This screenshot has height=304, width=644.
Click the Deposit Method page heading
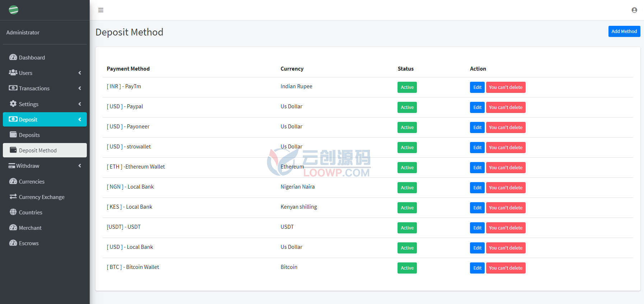pos(129,32)
